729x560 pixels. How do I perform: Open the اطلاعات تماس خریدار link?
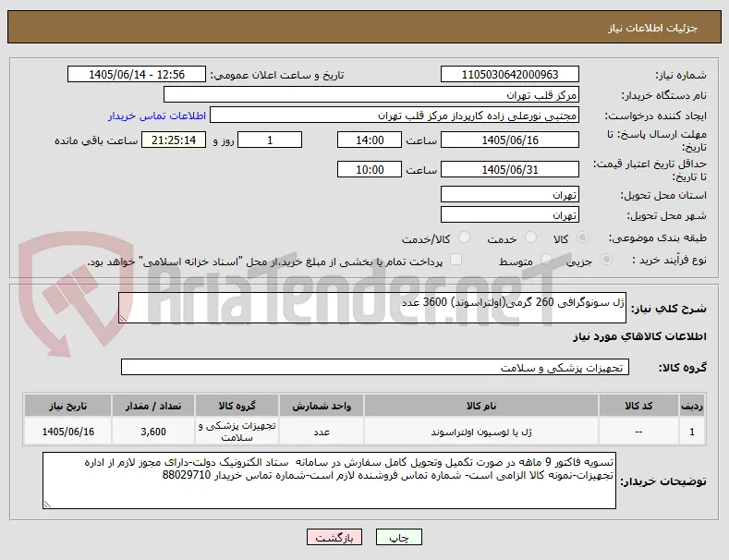point(157,116)
